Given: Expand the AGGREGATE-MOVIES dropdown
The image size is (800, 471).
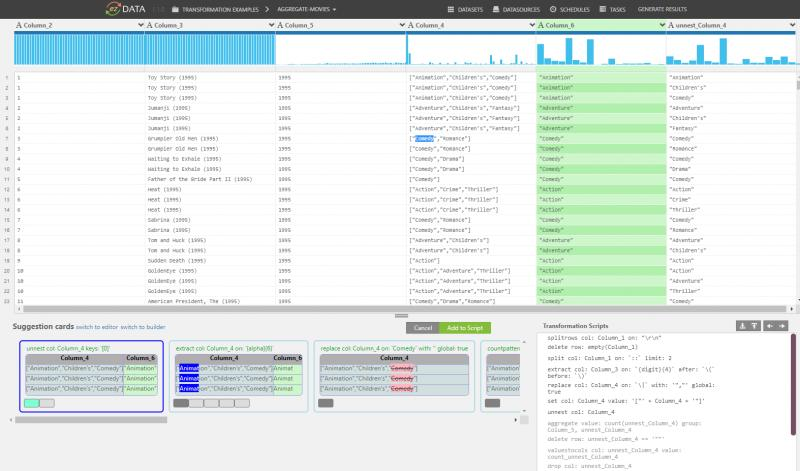Looking at the screenshot, I should point(307,9).
